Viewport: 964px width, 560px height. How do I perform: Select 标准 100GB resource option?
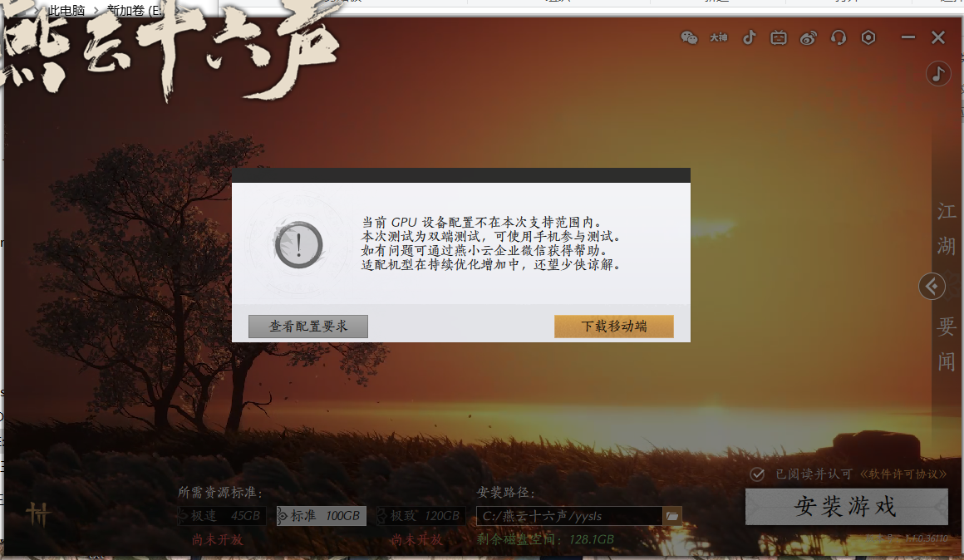coord(322,516)
